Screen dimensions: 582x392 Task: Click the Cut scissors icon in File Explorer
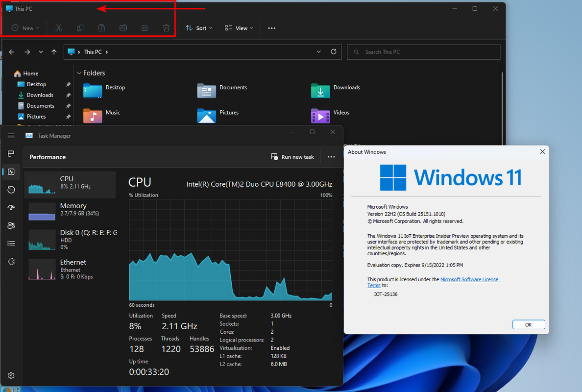(x=59, y=28)
